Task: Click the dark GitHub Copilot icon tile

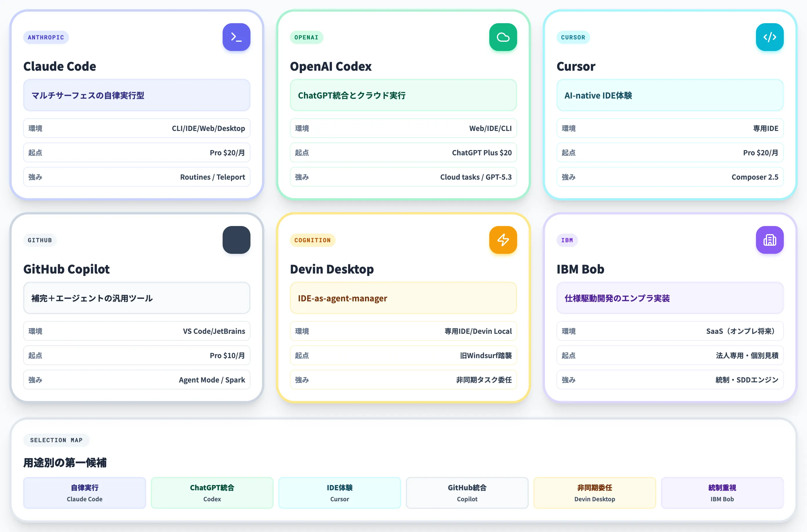Action: [236, 240]
